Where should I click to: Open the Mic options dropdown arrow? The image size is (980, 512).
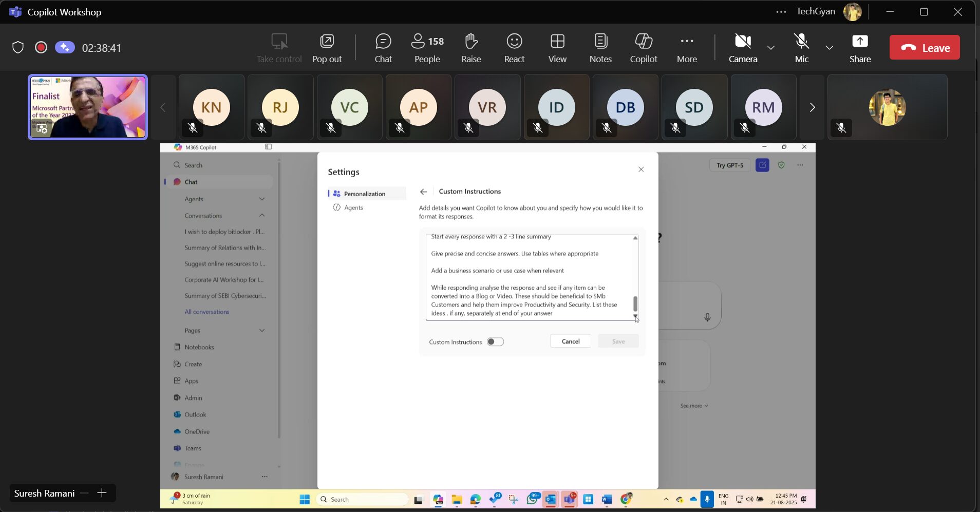(829, 48)
